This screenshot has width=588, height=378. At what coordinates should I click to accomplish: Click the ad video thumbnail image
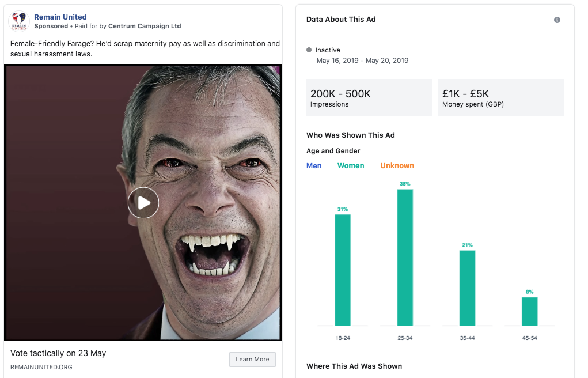[x=143, y=203]
